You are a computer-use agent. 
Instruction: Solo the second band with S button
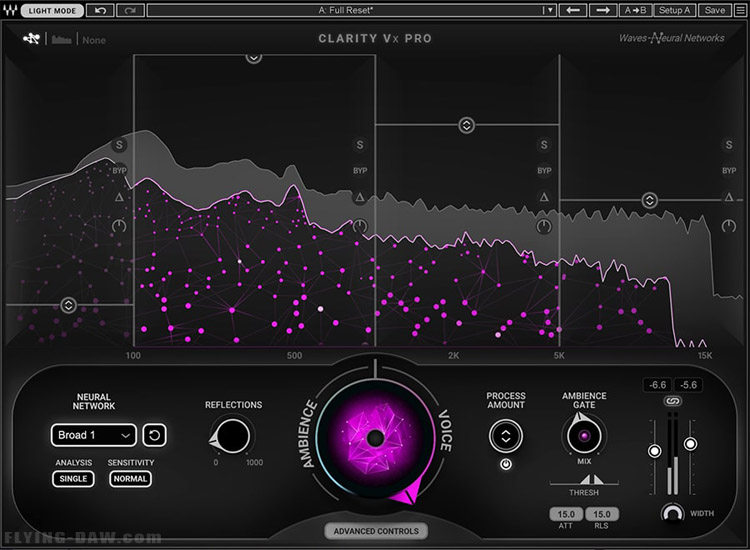click(x=360, y=145)
